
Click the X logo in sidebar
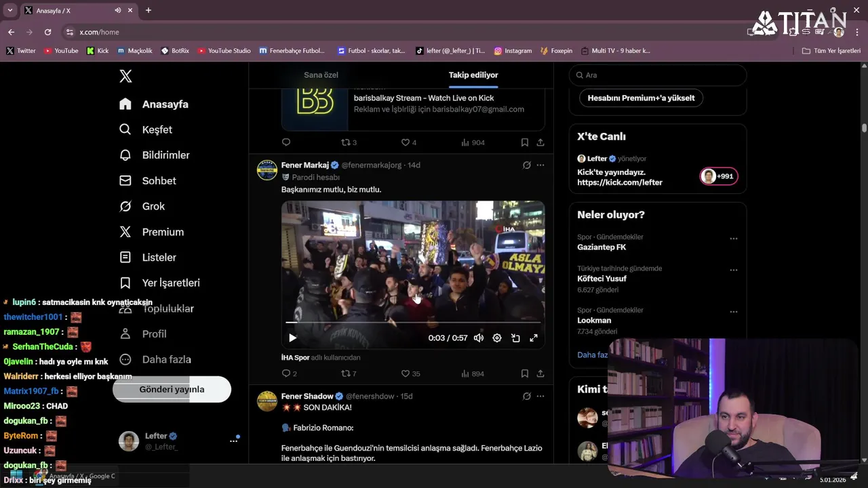point(125,76)
